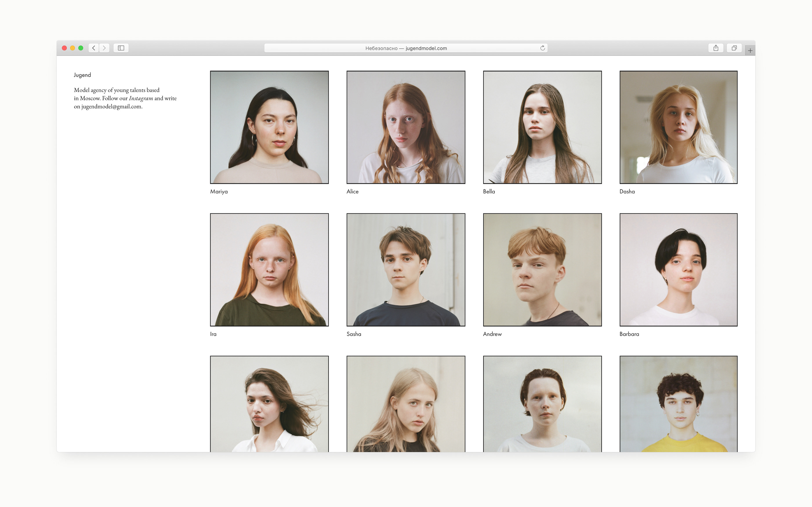The width and height of the screenshot is (812, 507).
Task: Reload the page with the refresh icon
Action: (x=542, y=48)
